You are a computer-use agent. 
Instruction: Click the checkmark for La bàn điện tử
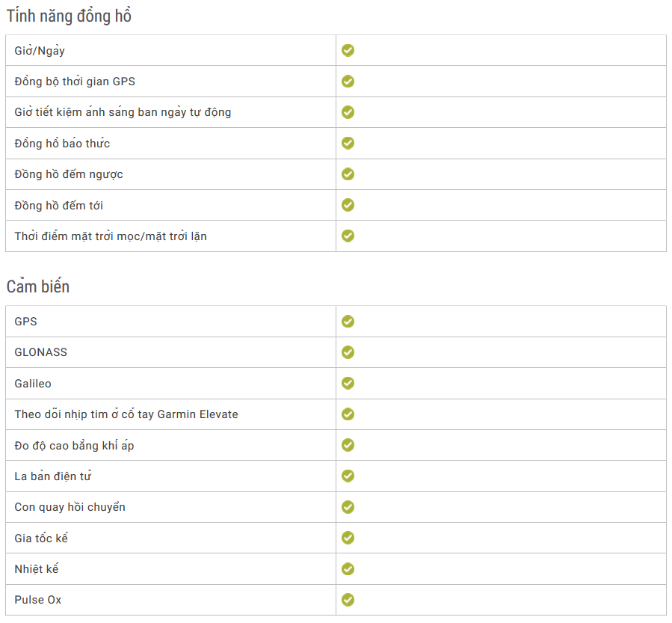pyautogui.click(x=348, y=476)
